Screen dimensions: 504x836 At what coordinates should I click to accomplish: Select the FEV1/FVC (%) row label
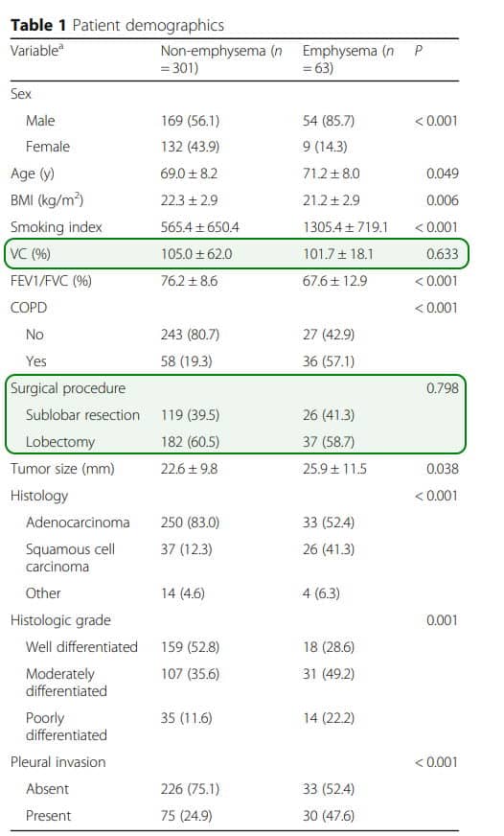(x=51, y=281)
